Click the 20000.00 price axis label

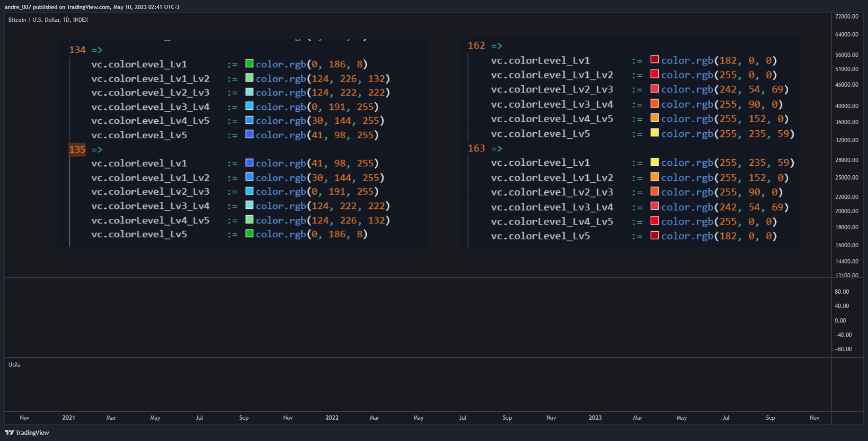[847, 211]
